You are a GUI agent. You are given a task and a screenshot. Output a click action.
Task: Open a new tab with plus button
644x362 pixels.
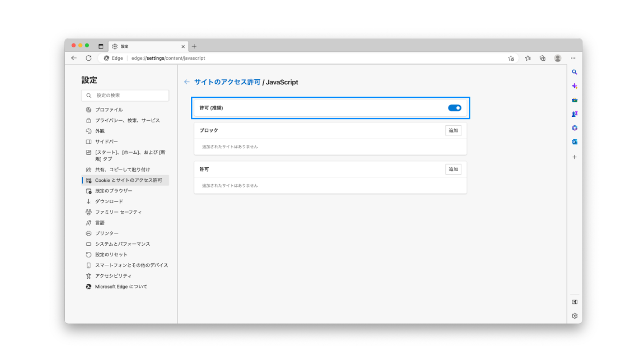[194, 46]
